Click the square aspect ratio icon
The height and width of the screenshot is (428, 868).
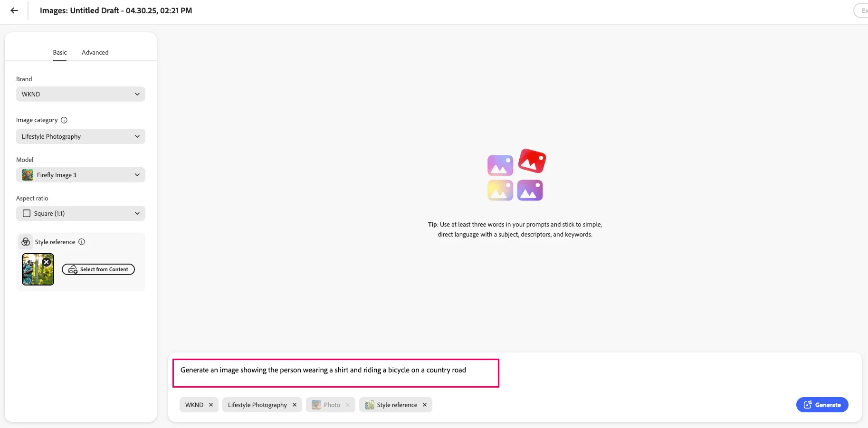tap(27, 213)
